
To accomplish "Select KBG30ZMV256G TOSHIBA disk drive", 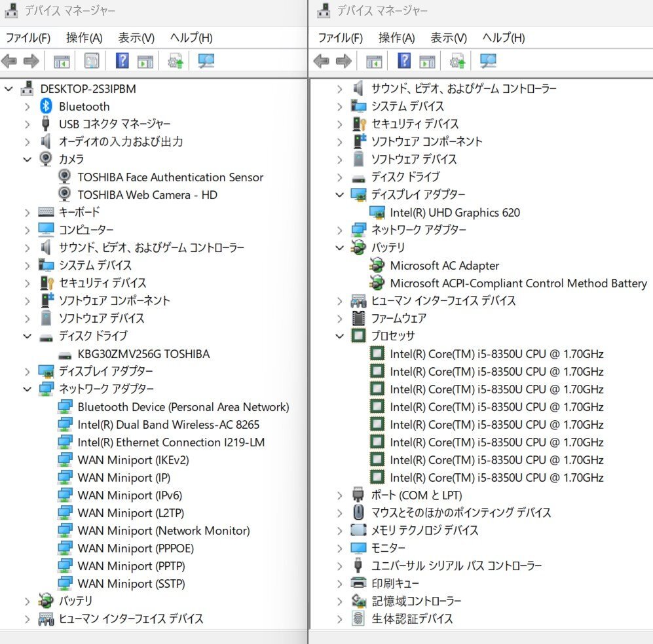I will (x=143, y=354).
